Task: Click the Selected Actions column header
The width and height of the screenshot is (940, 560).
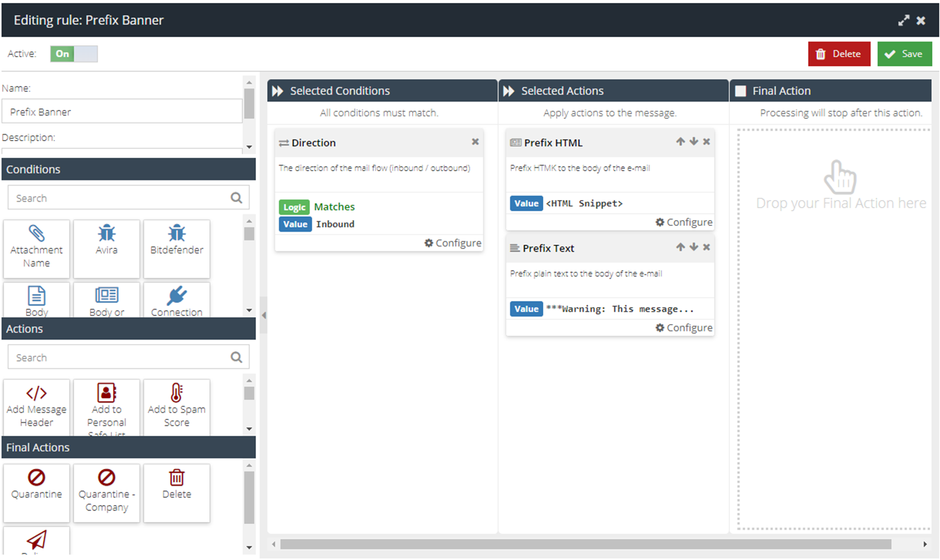Action: (613, 91)
